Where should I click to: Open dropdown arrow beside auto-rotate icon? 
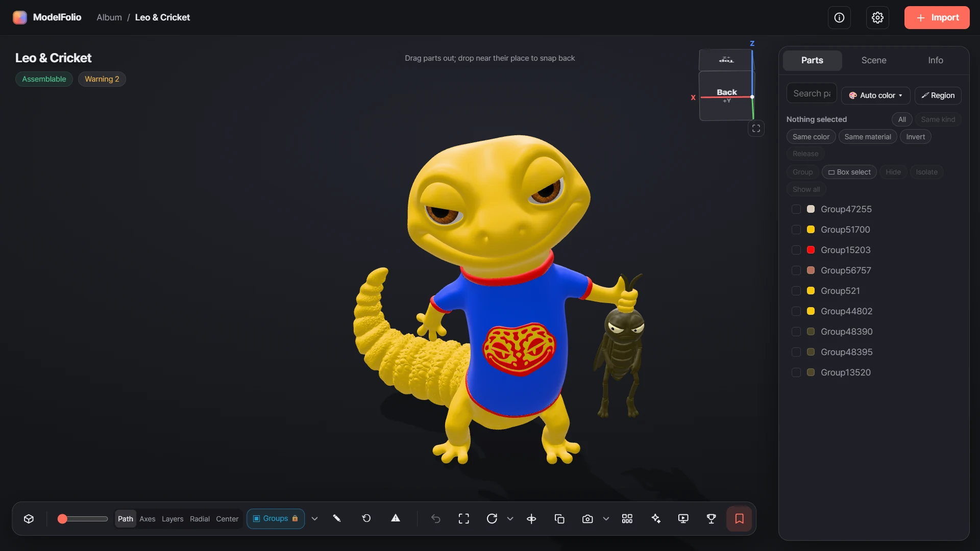coord(510,518)
